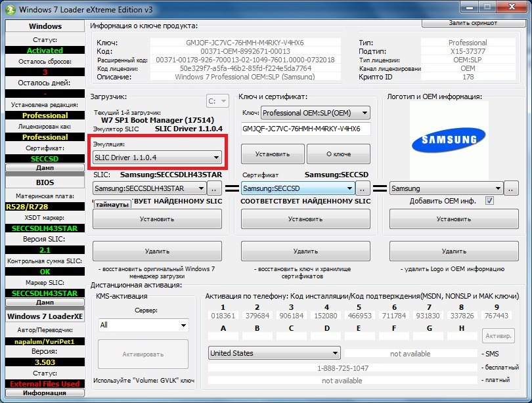Screen dimensions: 532x403
Task: Click confirmation code field F
Action: [x=394, y=336]
